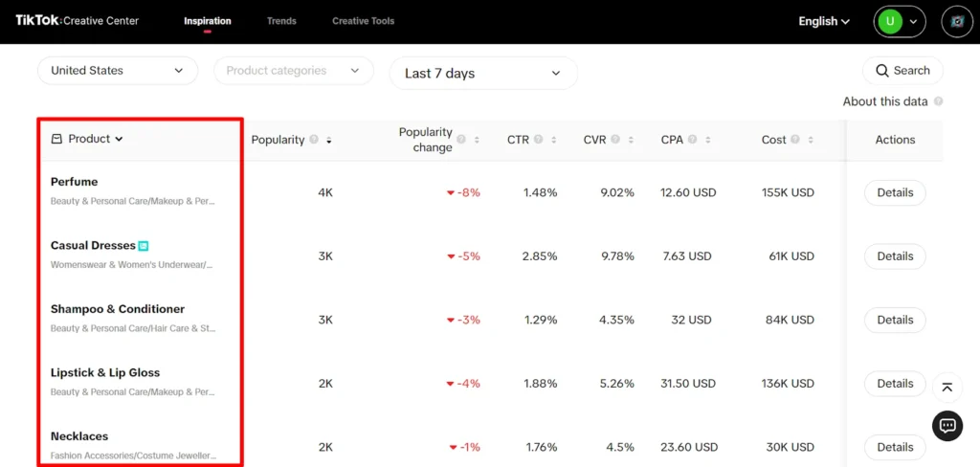Sort by Popularity change arrows

click(x=477, y=140)
